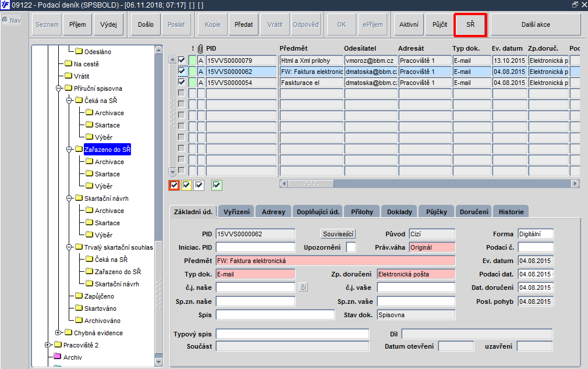Select the Zapůjčeno folder in tree
This screenshot has width=588, height=369.
tap(99, 296)
